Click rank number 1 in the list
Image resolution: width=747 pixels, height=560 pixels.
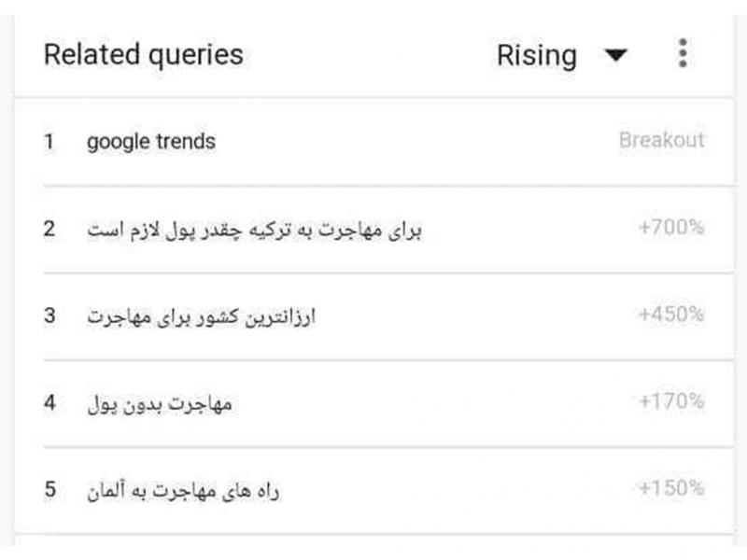49,142
